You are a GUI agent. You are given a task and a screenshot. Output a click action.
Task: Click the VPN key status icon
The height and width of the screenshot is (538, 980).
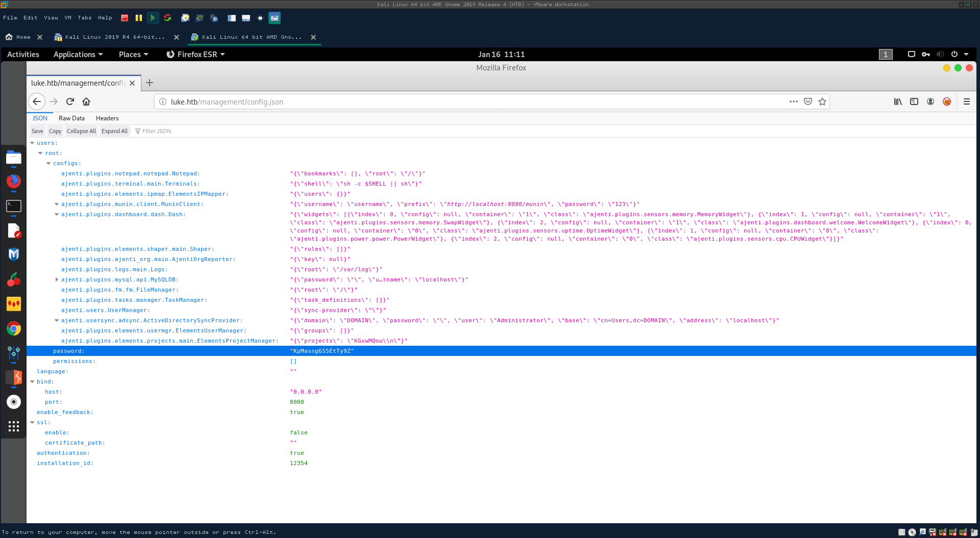pos(926,54)
